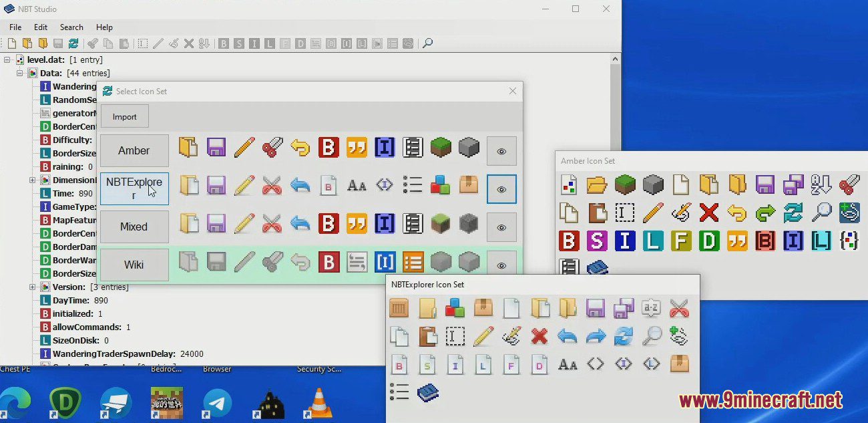This screenshot has height=423, width=868.
Task: Preview the Wiki icon set with eye button
Action: pyautogui.click(x=501, y=265)
